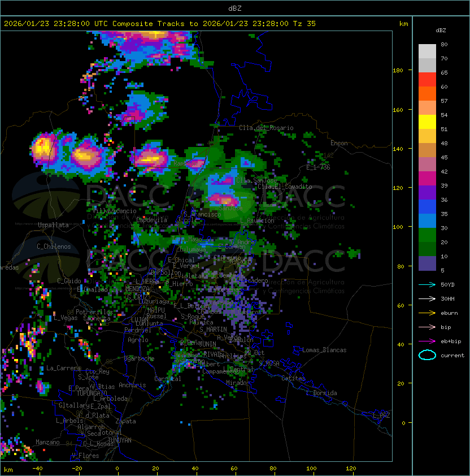This screenshot has width=470, height=476.
Task: Click the Clla.del_Rosario map label
Action: [x=266, y=128]
